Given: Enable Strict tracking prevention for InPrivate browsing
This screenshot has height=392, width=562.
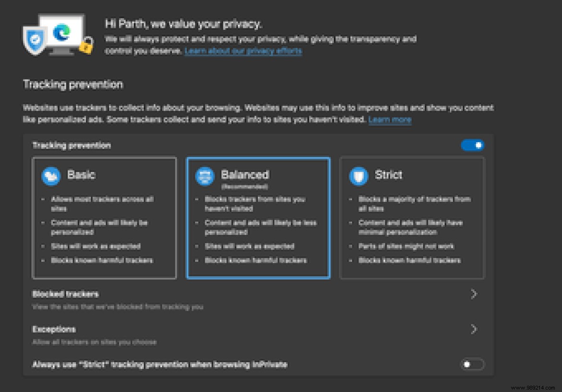Looking at the screenshot, I should point(472,364).
